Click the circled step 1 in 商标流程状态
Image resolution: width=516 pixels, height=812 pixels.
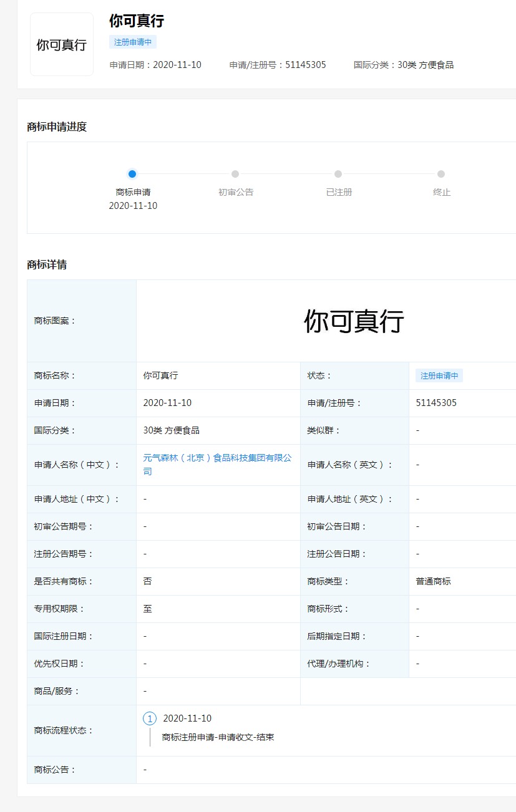click(x=150, y=718)
